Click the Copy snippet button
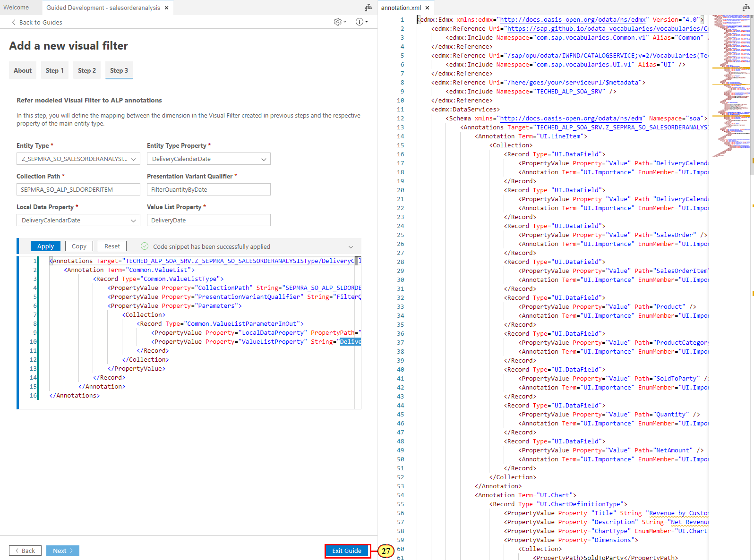 (79, 246)
